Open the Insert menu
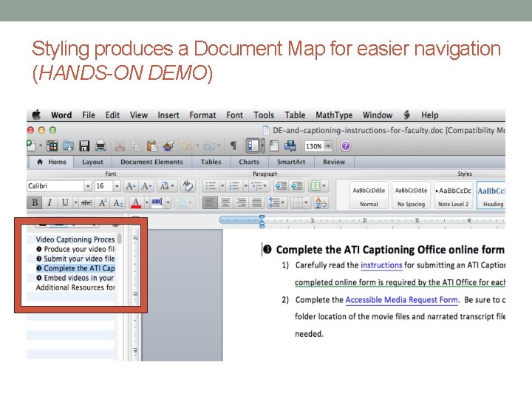The height and width of the screenshot is (399, 532). (x=168, y=115)
